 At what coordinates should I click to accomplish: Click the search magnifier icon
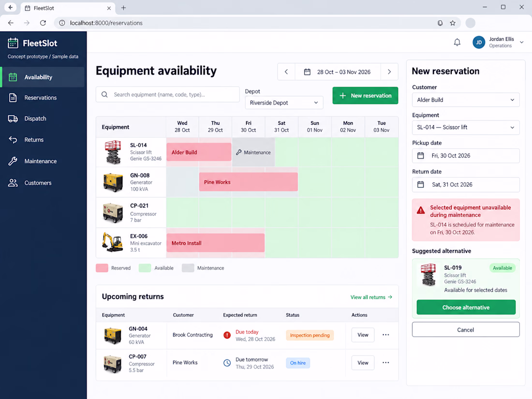(104, 95)
